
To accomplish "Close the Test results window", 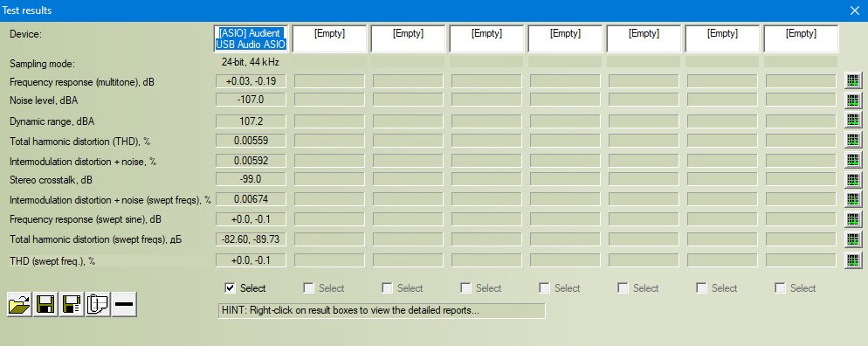I will tap(854, 10).
